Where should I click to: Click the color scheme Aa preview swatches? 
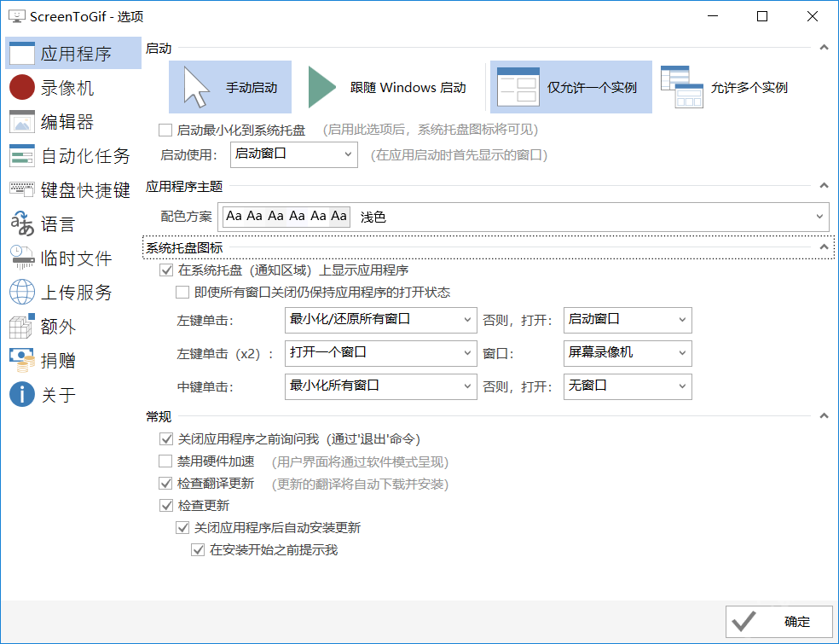click(x=286, y=217)
